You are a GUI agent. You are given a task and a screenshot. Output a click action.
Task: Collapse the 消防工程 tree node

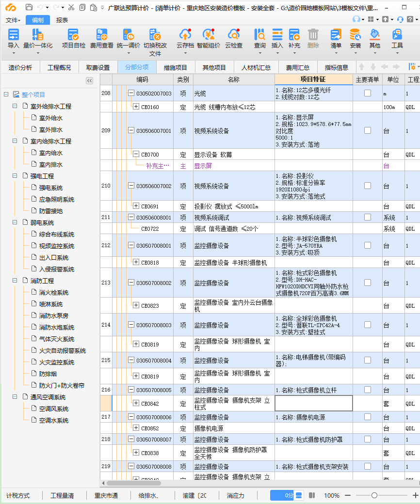15,281
